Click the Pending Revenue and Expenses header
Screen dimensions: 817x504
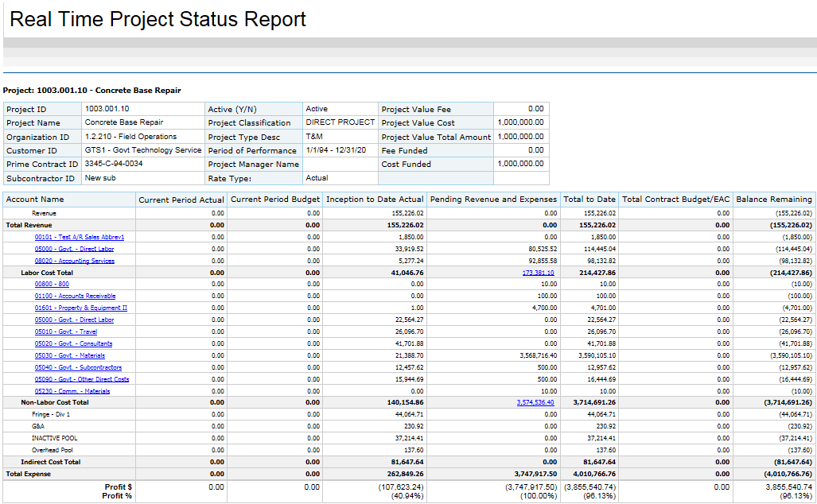click(493, 200)
